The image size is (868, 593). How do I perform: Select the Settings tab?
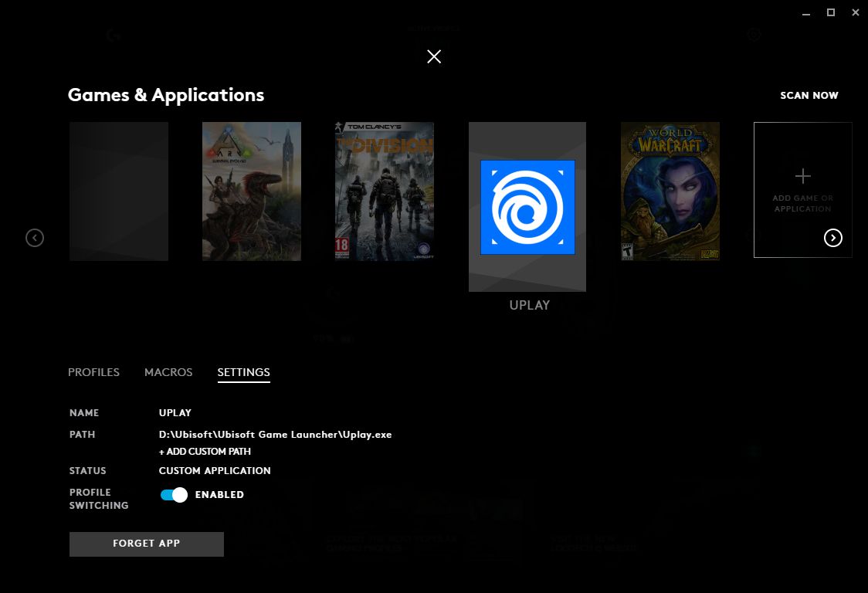(x=243, y=372)
